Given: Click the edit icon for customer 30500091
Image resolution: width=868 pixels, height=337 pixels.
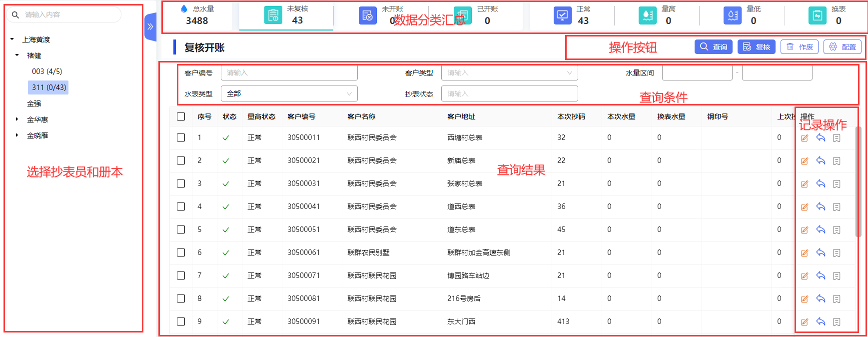Looking at the screenshot, I should tap(805, 322).
